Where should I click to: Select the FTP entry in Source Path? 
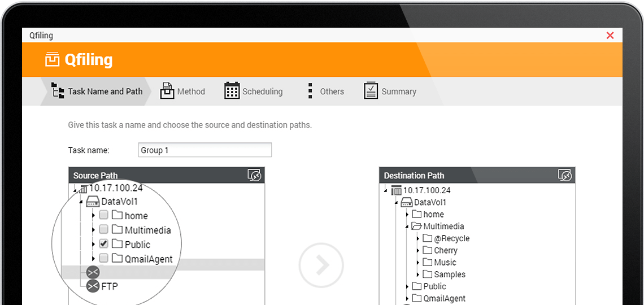[110, 286]
